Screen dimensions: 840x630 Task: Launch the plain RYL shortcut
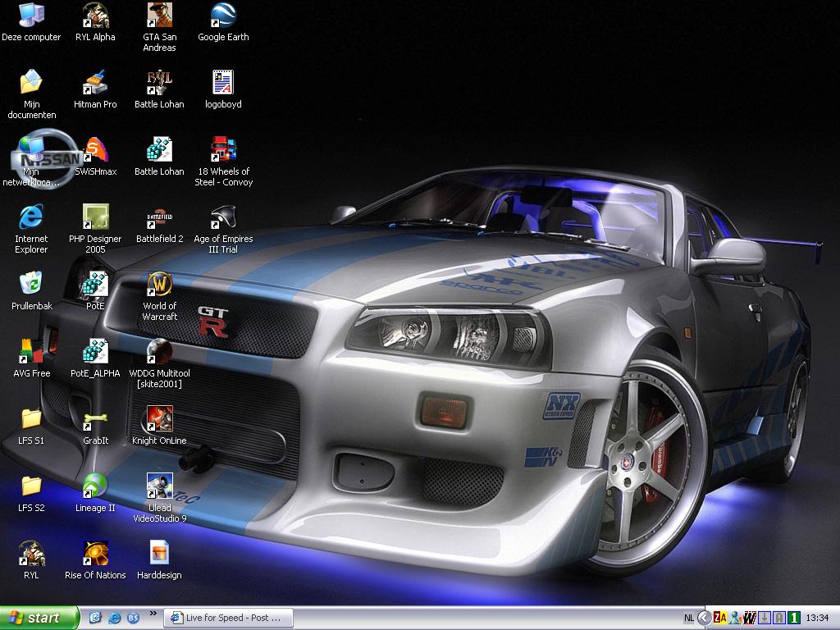[31, 560]
